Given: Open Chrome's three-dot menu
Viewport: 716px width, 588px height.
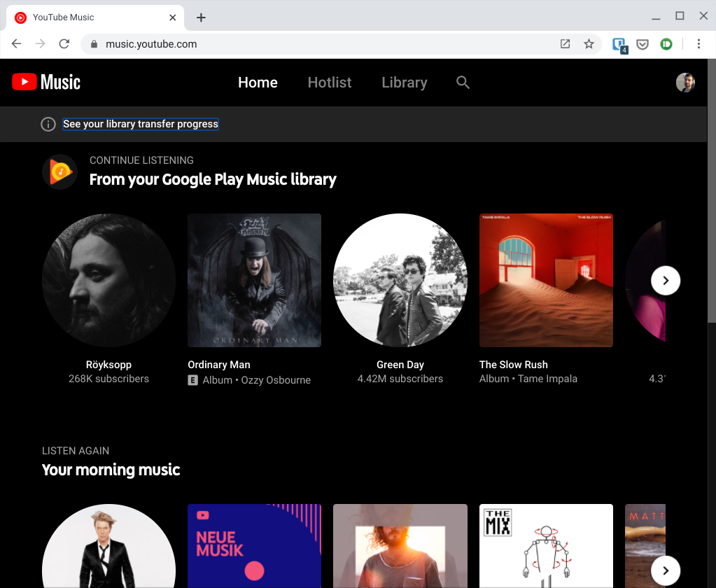Looking at the screenshot, I should pos(699,43).
